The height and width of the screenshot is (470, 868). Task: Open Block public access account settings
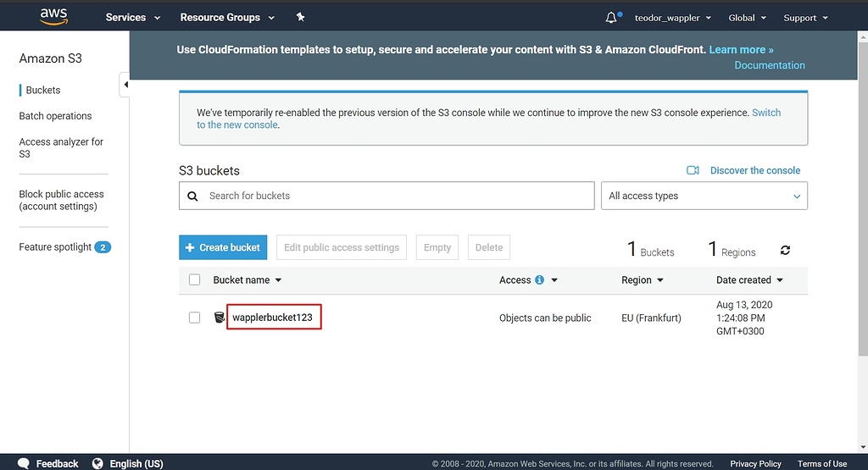[x=61, y=200]
